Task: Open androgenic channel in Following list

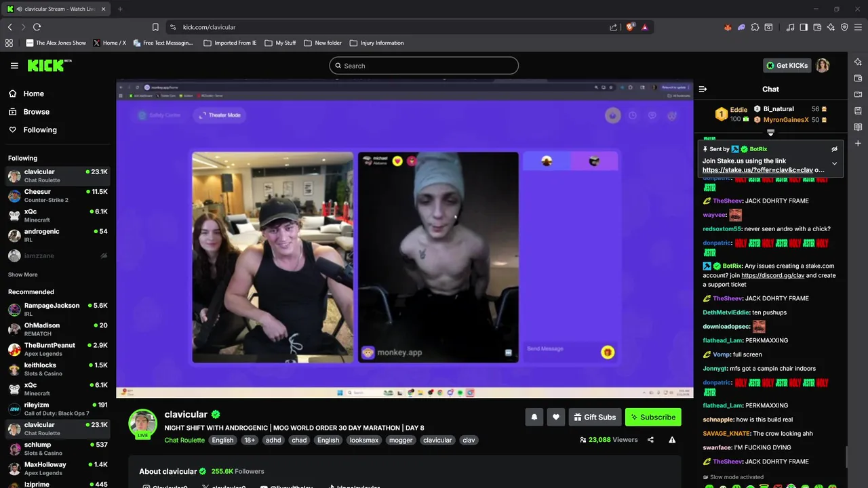Action: [x=58, y=235]
